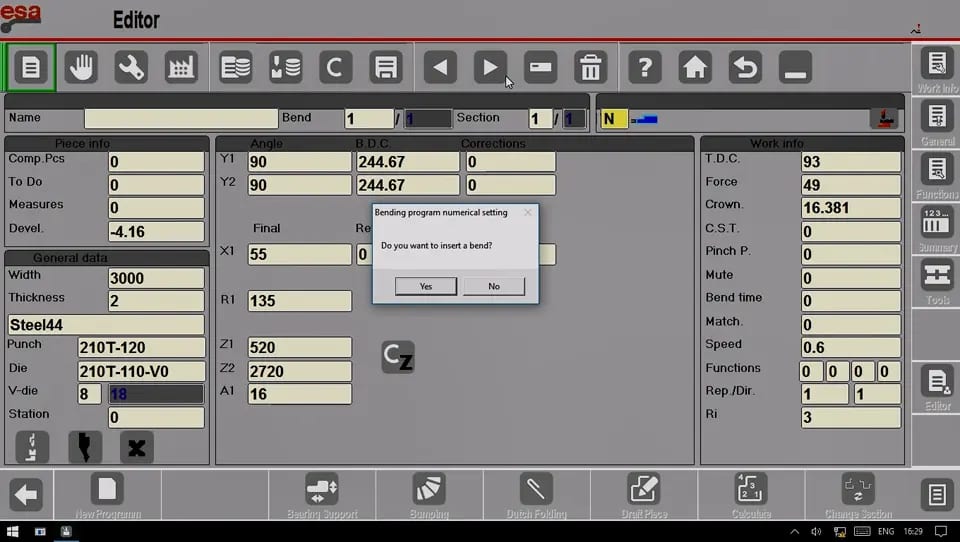Open the Tools panel in the right sidebar
960x542 pixels.
tap(937, 282)
